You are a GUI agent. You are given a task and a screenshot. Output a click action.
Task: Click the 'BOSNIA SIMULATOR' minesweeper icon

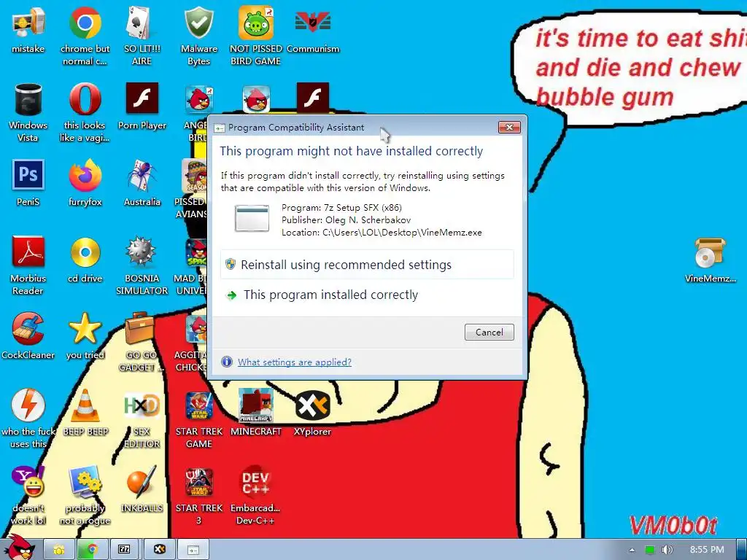tap(142, 265)
